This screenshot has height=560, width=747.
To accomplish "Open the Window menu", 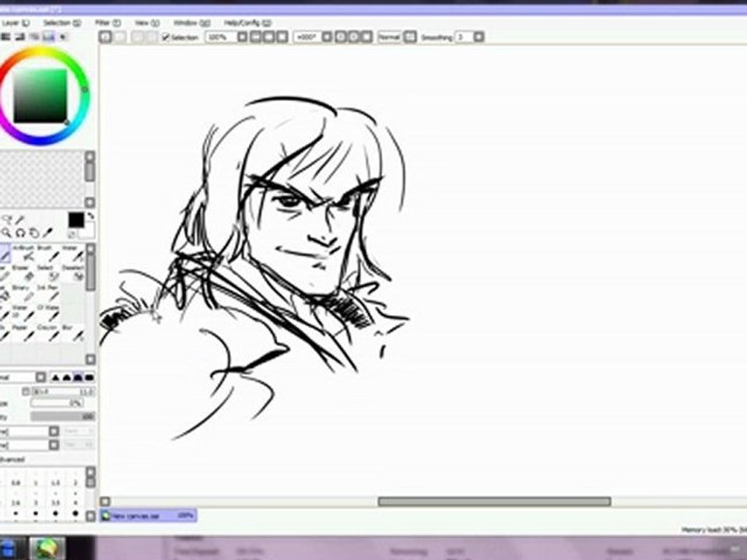I will pos(191,23).
